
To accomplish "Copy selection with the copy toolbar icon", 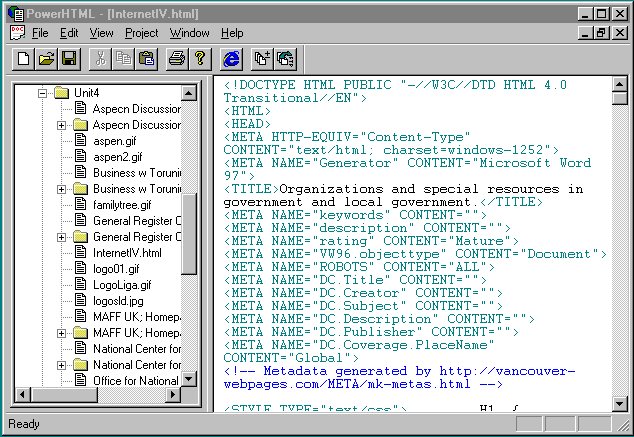I will pos(123,59).
